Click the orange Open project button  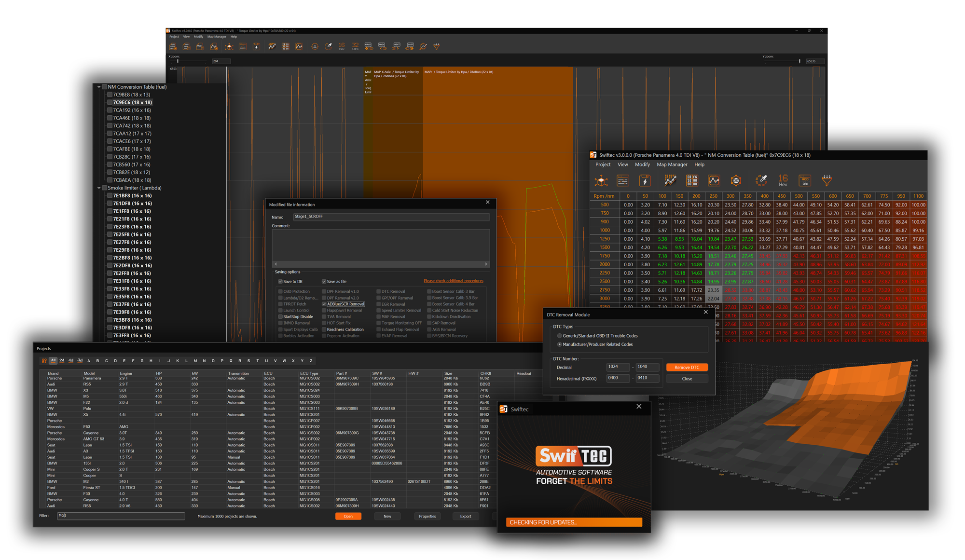click(x=348, y=516)
